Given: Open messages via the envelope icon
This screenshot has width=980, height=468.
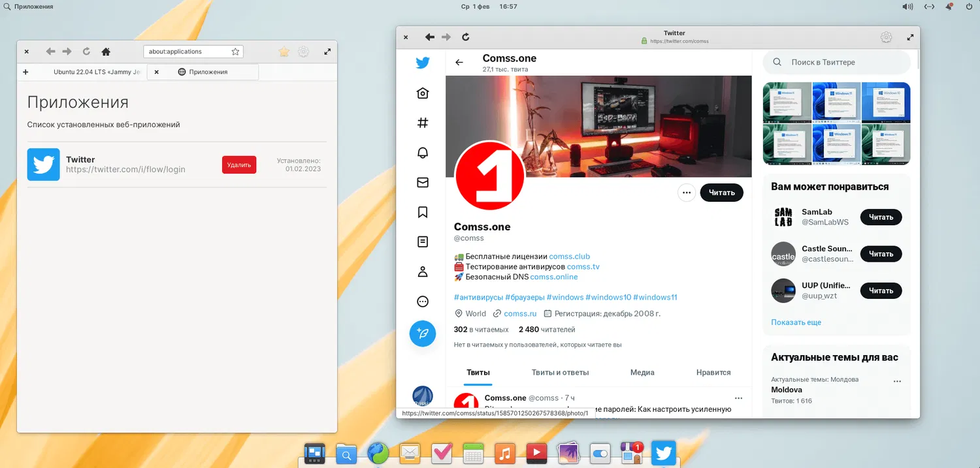Looking at the screenshot, I should click(x=423, y=183).
